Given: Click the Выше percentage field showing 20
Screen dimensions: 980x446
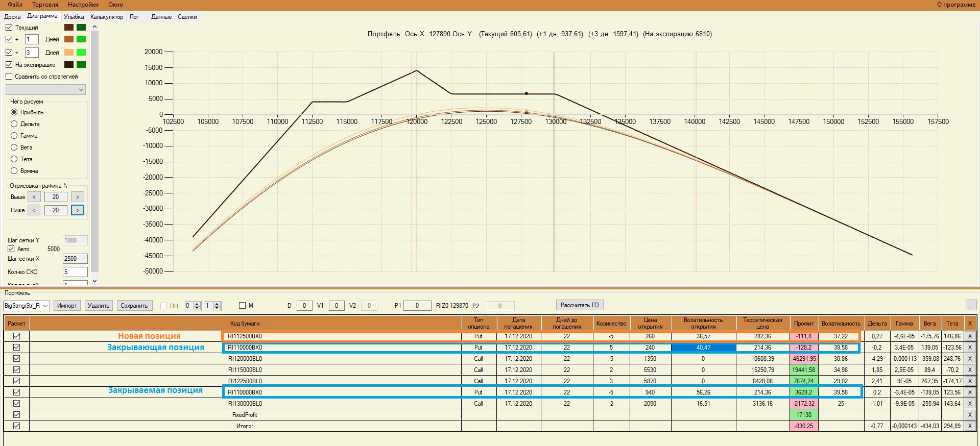Looking at the screenshot, I should click(x=56, y=197).
